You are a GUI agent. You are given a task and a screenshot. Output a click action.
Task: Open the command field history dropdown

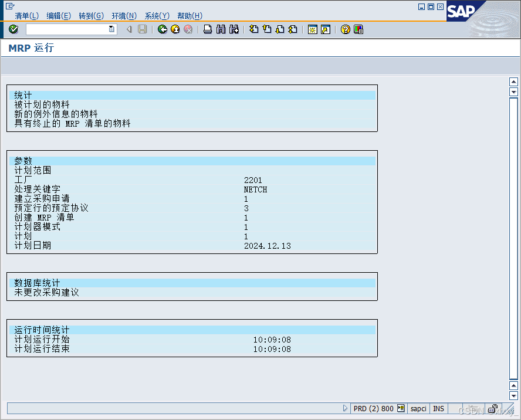[111, 29]
